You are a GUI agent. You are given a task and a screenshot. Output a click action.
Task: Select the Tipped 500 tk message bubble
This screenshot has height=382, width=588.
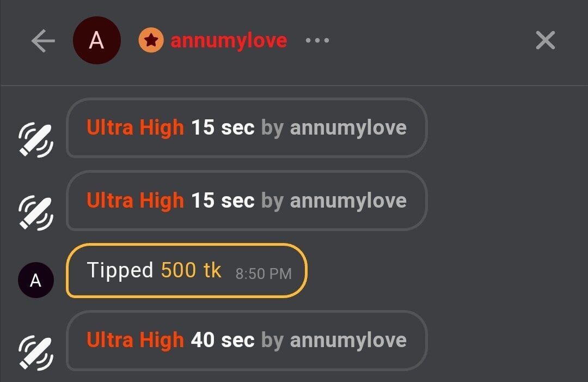pyautogui.click(x=187, y=270)
